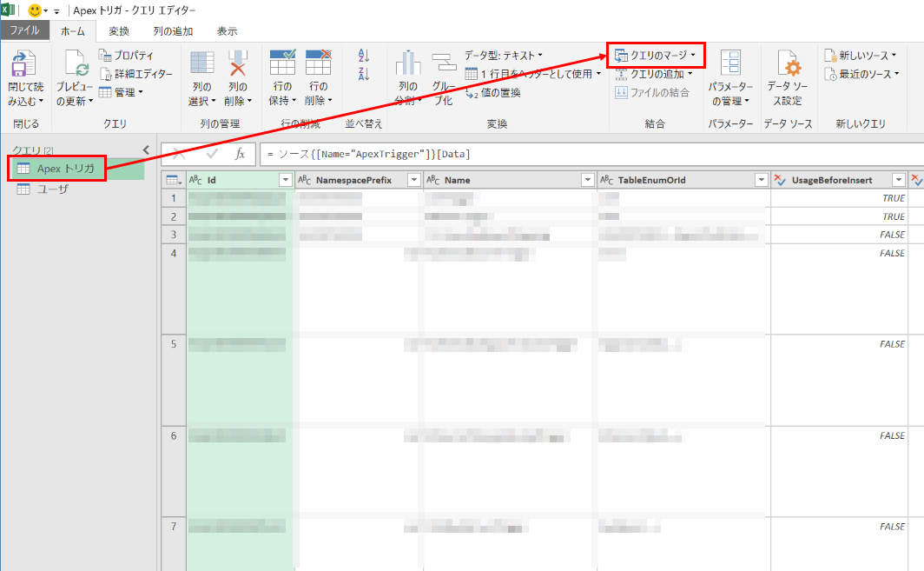This screenshot has width=924, height=571.
Task: Click FALSE in row 6 UsageBeforeInsert
Action: tap(892, 436)
